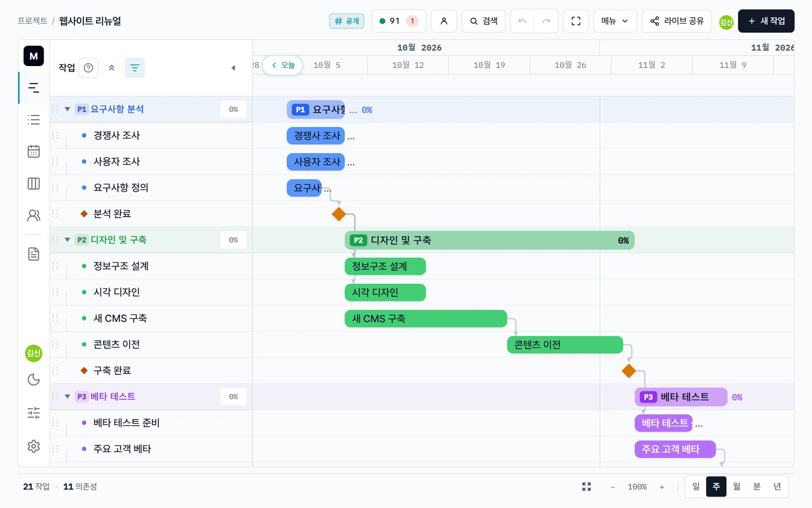The width and height of the screenshot is (812, 508).
Task: Select the 분석 완료 milestone row
Action: coord(151,214)
